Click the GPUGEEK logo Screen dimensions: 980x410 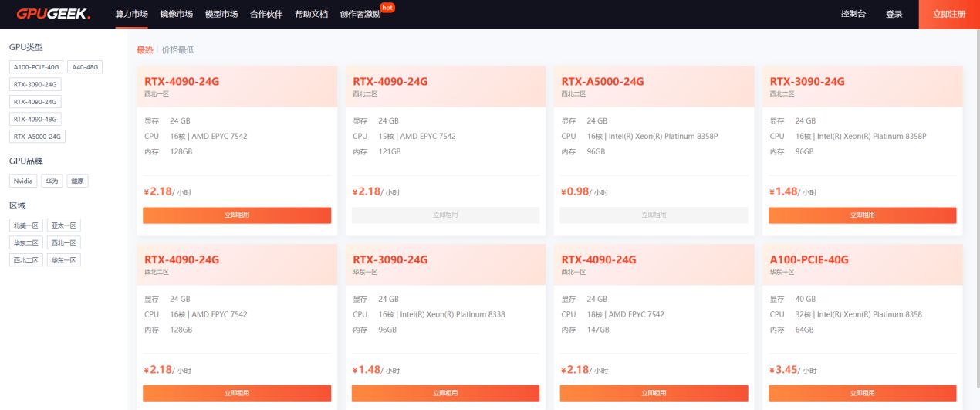coord(53,14)
